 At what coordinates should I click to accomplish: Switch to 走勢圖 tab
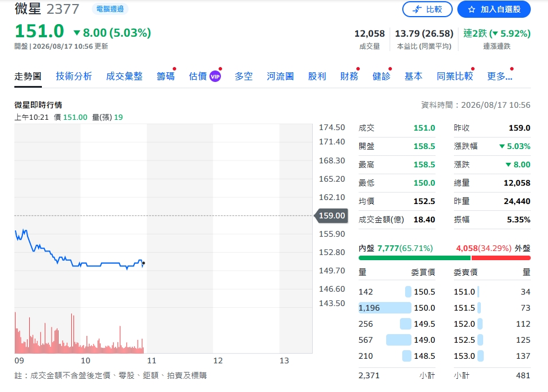click(28, 76)
